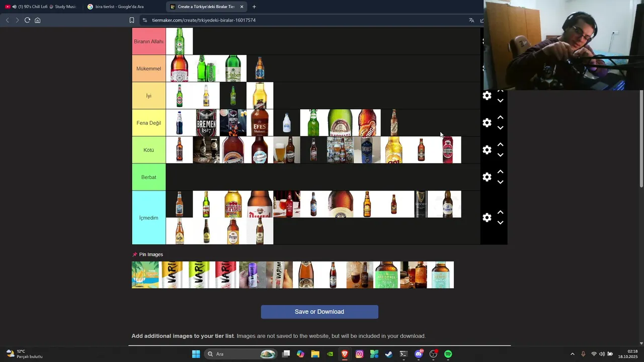644x362 pixels.
Task: Select the Mükemmel tier label
Action: coord(149,68)
